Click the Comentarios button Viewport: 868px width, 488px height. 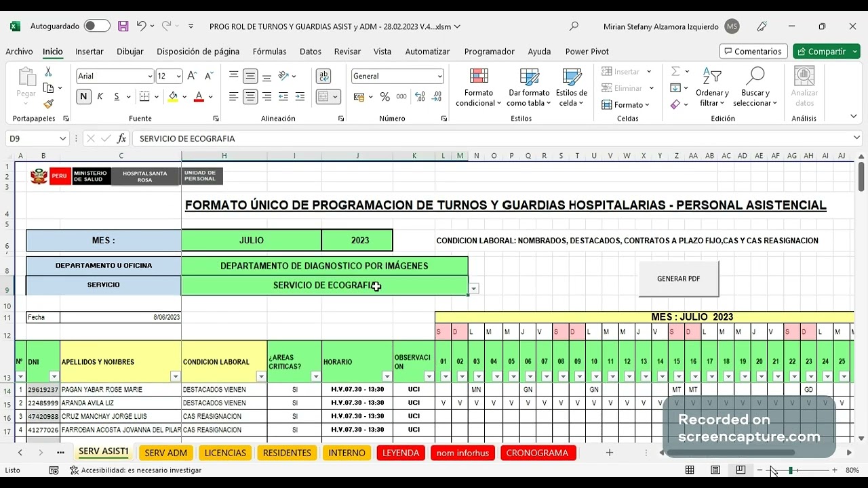(x=753, y=52)
